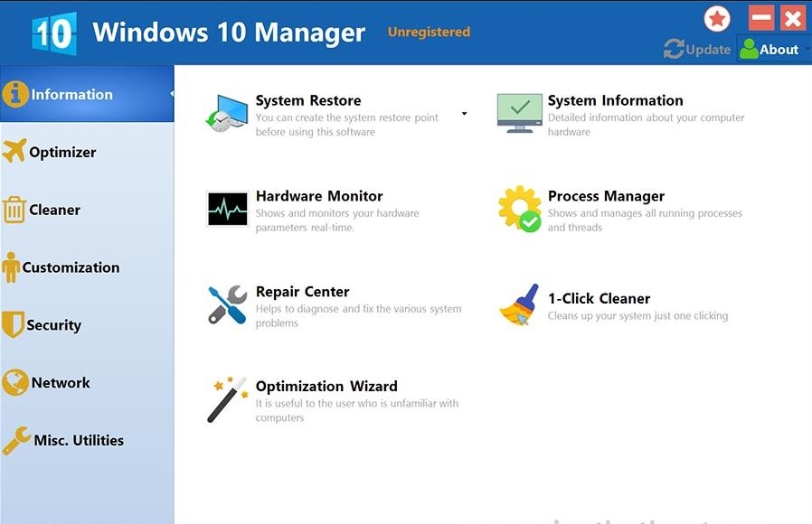This screenshot has width=812, height=524.
Task: Click the About label
Action: click(779, 50)
